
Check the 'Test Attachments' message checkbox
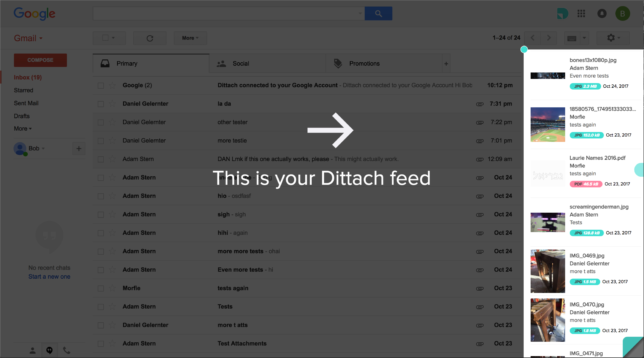[101, 344]
